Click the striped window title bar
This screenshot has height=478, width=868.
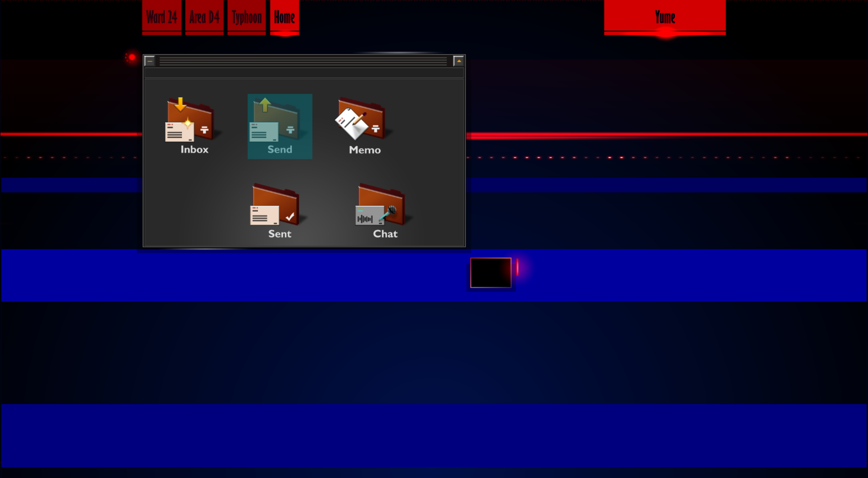pyautogui.click(x=303, y=61)
